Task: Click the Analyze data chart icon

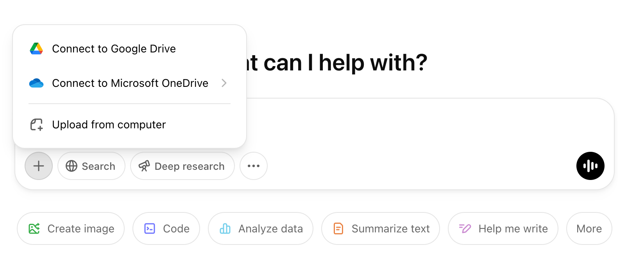Action: [x=226, y=228]
